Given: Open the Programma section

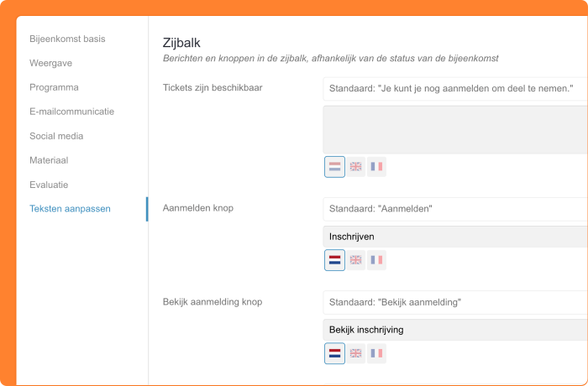Looking at the screenshot, I should pyautogui.click(x=54, y=87).
